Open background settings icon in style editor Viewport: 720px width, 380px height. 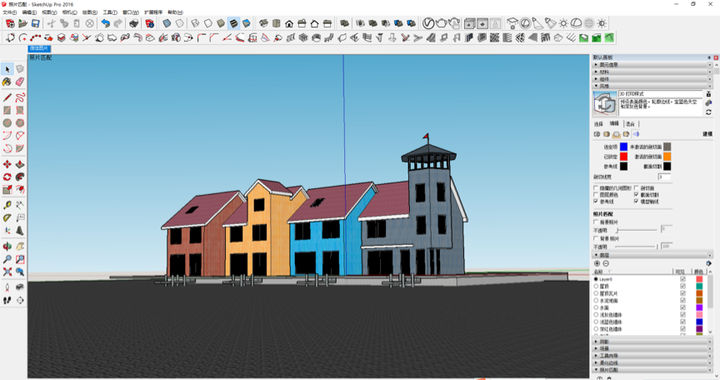click(x=616, y=134)
